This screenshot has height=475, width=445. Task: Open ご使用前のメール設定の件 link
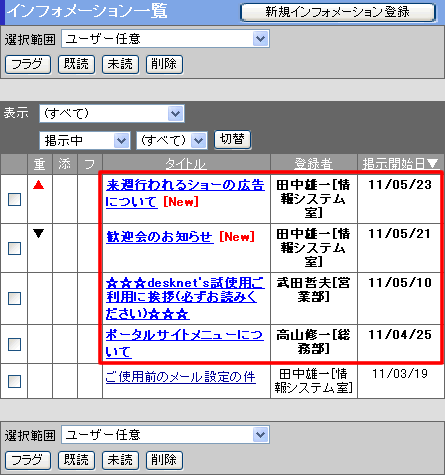coord(181,377)
